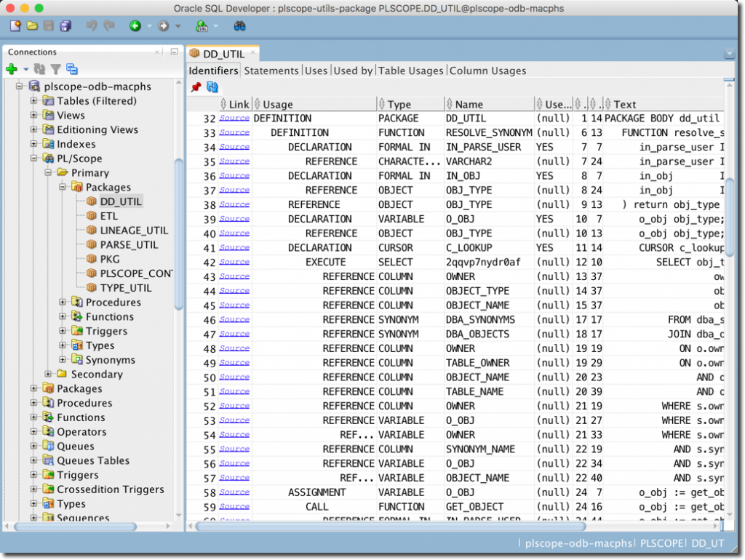This screenshot has height=560, width=745.
Task: Switch to the Table Usages tab
Action: 410,71
